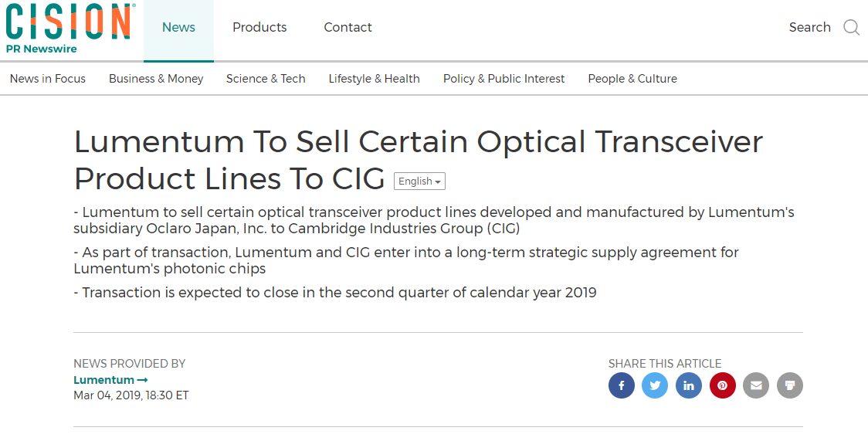Open the News tab
Viewport: 868px width, 441px height.
pos(178,28)
